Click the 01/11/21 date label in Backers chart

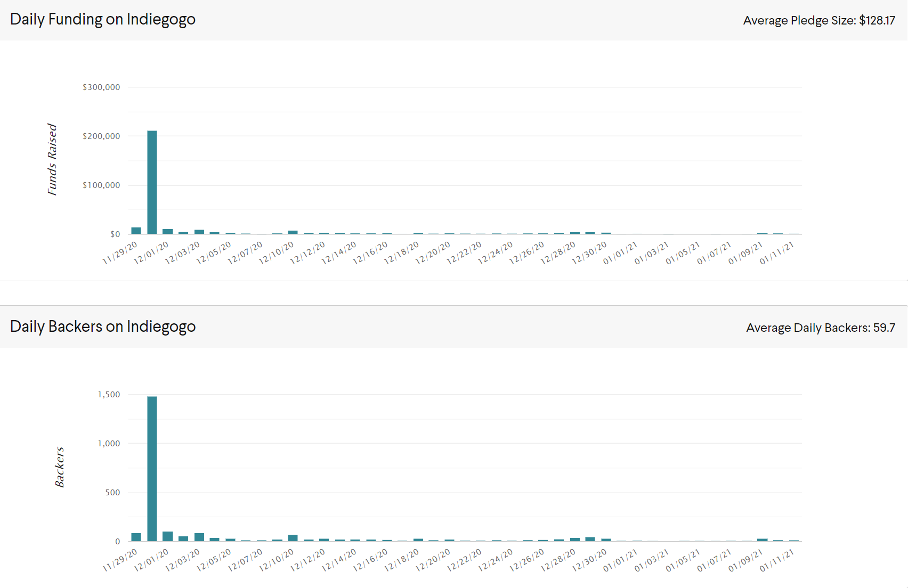777,560
